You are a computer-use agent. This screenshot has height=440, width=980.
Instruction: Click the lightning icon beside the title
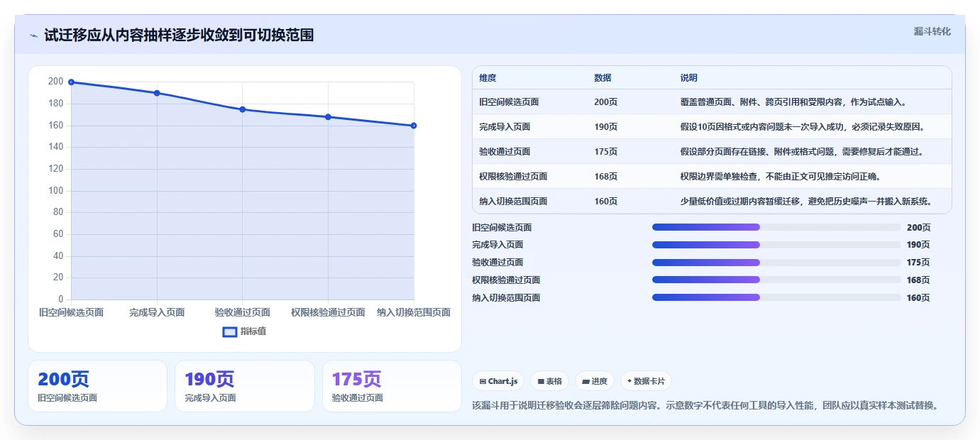coord(33,35)
